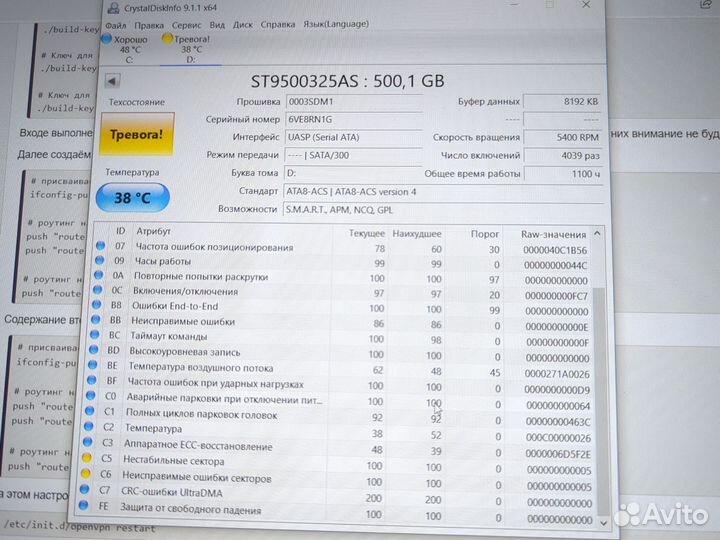Image resolution: width=720 pixels, height=540 pixels.
Task: Click the Буфер данных value 8192 KB
Action: 562,101
